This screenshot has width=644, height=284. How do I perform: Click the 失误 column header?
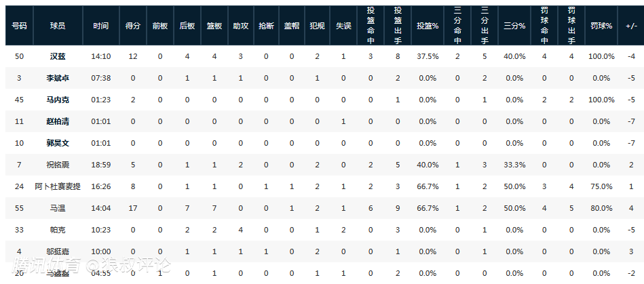click(343, 26)
